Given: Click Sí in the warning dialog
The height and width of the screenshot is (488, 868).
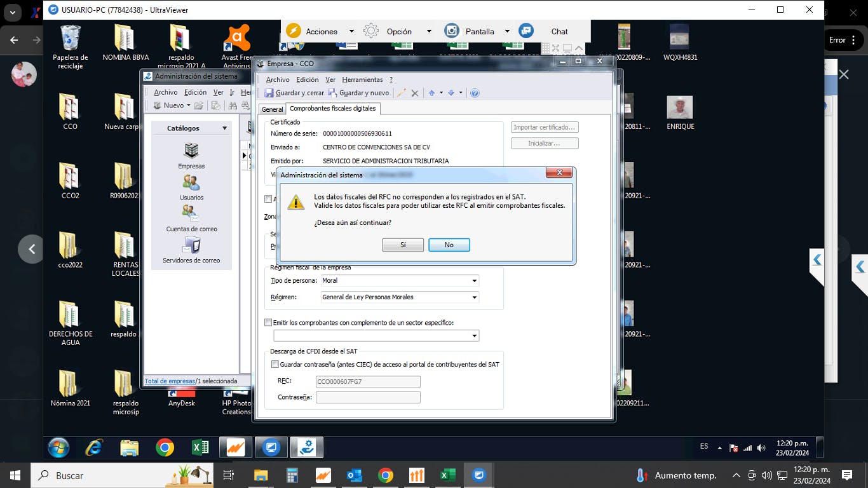Looking at the screenshot, I should [403, 245].
